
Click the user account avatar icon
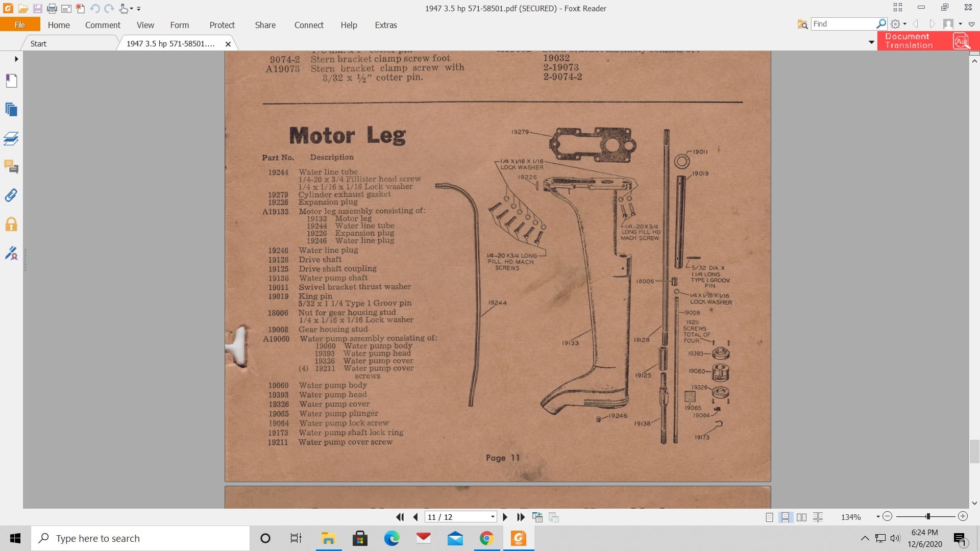click(x=948, y=24)
